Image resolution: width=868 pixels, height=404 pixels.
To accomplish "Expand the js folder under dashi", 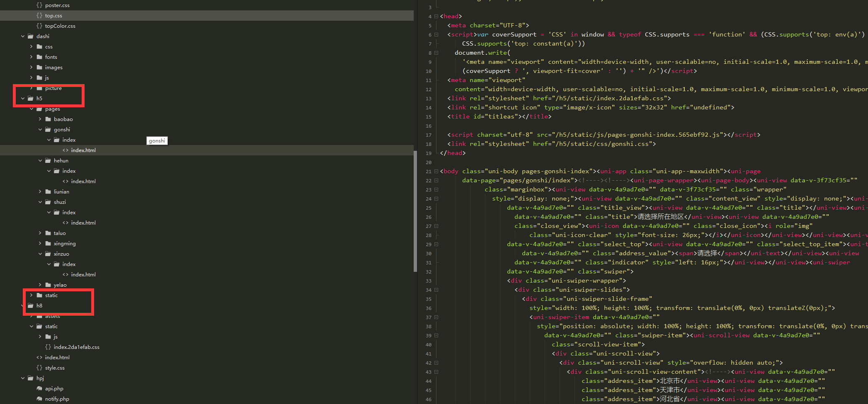I will [31, 78].
